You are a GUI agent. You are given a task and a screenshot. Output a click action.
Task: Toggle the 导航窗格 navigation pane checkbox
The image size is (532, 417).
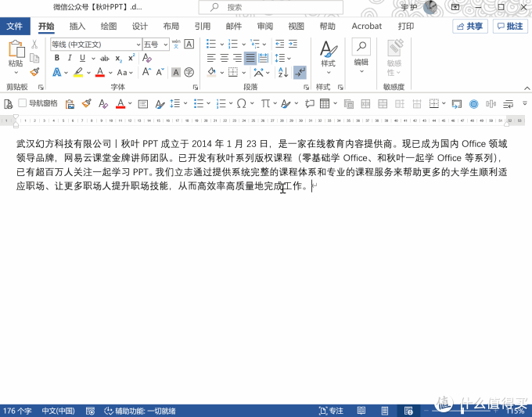tap(23, 102)
